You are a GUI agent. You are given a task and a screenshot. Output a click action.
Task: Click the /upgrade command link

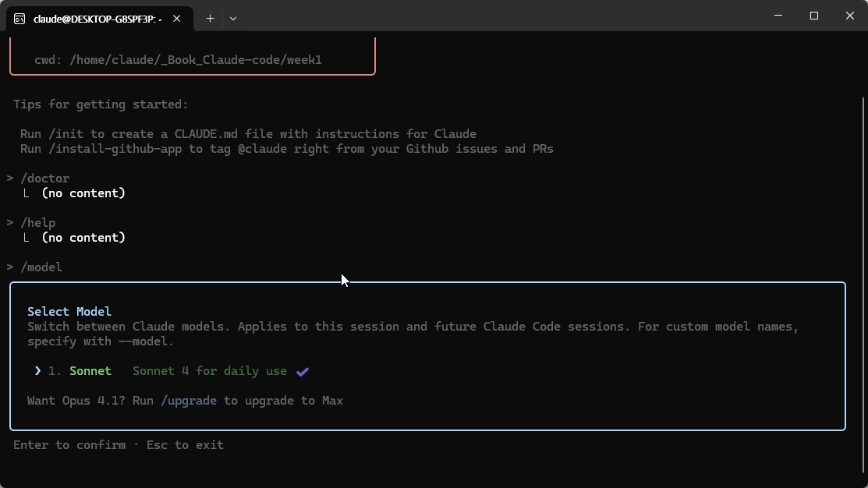(189, 401)
